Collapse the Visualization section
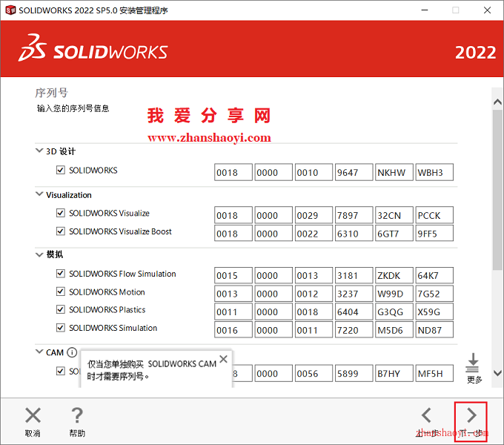 coord(39,194)
